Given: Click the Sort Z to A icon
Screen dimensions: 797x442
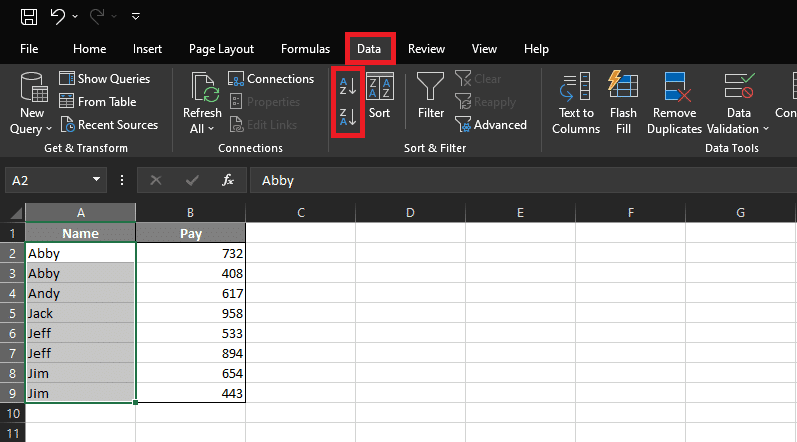Looking at the screenshot, I should [x=346, y=119].
